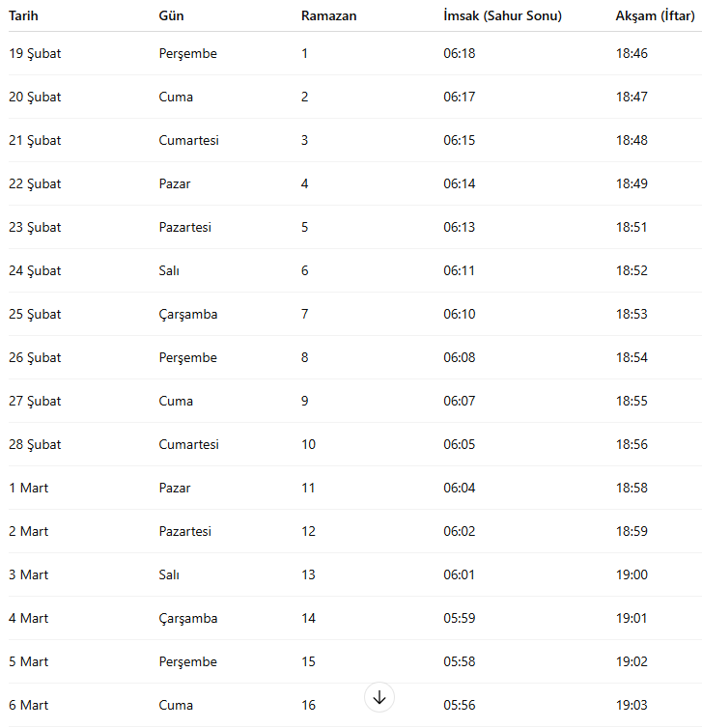Select the Salı cell for 3 Mart

point(170,574)
